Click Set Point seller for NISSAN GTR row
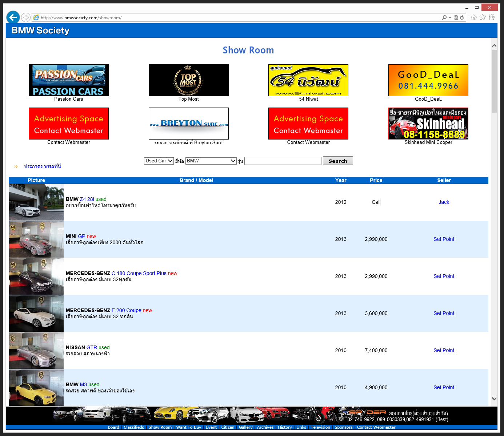 tap(444, 350)
